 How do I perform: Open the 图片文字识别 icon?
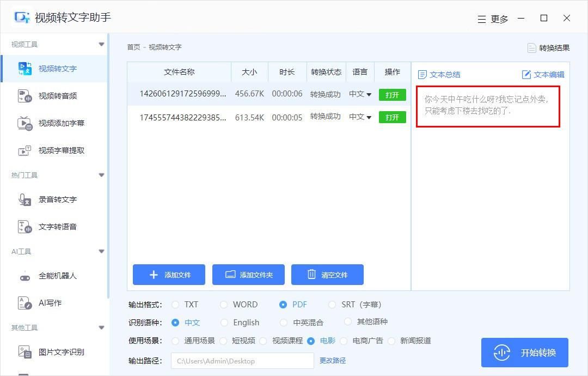point(25,352)
